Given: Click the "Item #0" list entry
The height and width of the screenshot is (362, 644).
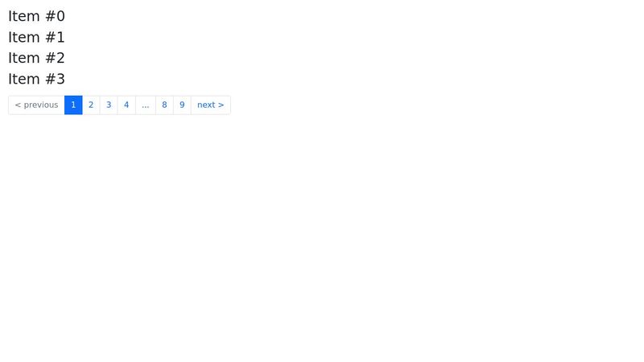Looking at the screenshot, I should click(36, 16).
